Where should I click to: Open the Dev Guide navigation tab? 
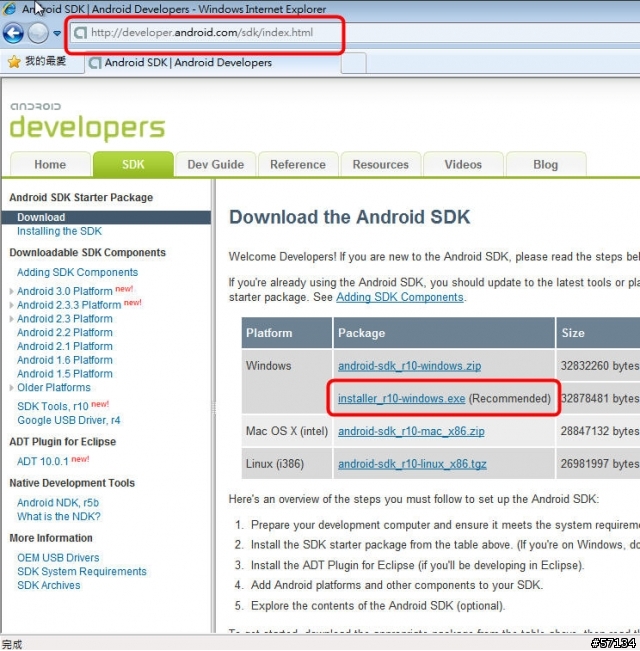[x=215, y=164]
